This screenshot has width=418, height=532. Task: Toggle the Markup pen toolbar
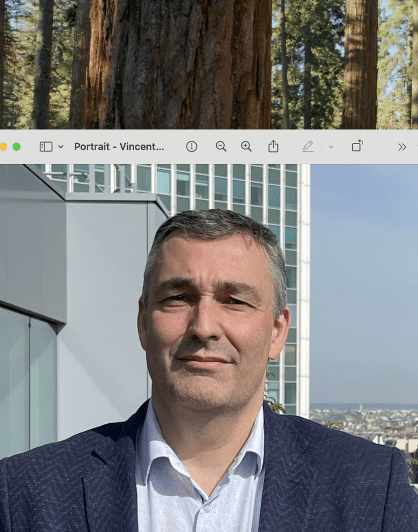tap(308, 147)
